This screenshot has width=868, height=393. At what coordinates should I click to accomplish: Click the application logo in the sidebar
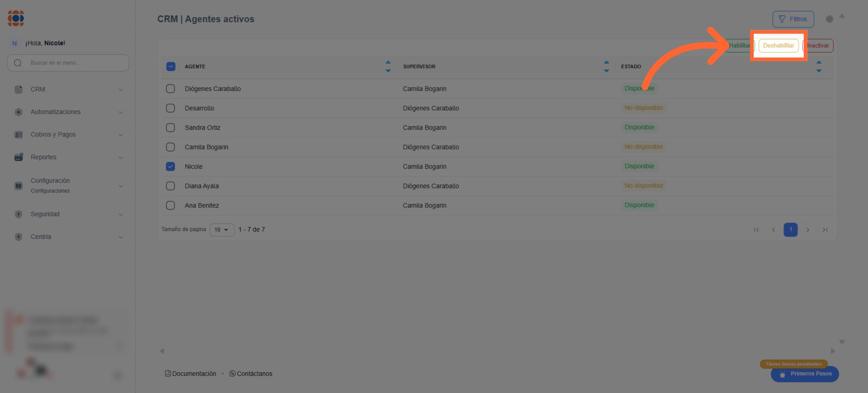[x=16, y=18]
